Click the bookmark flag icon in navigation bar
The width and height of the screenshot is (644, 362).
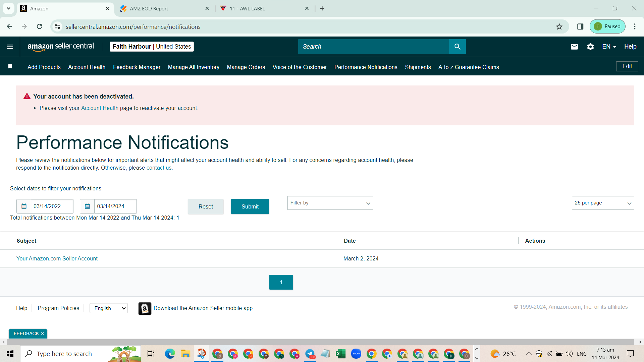pos(10,66)
